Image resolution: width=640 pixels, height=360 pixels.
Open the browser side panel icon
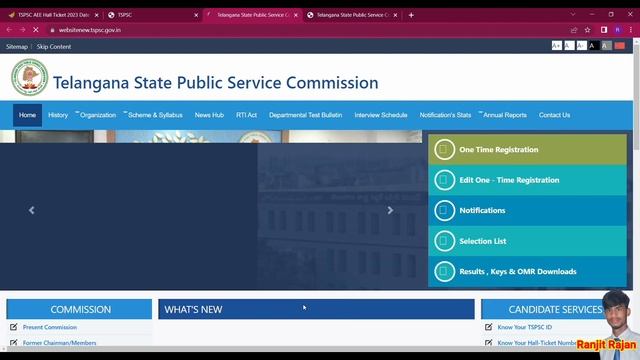coord(604,30)
